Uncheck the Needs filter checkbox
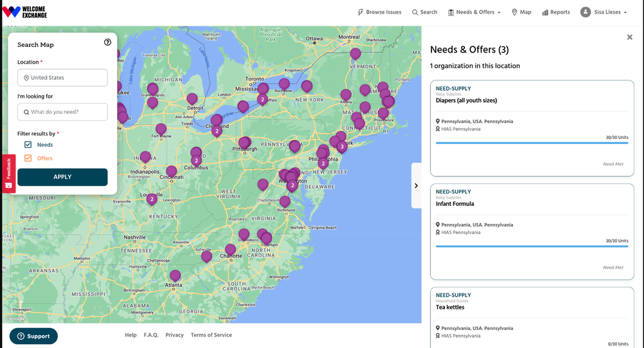This screenshot has height=348, width=644. click(28, 145)
